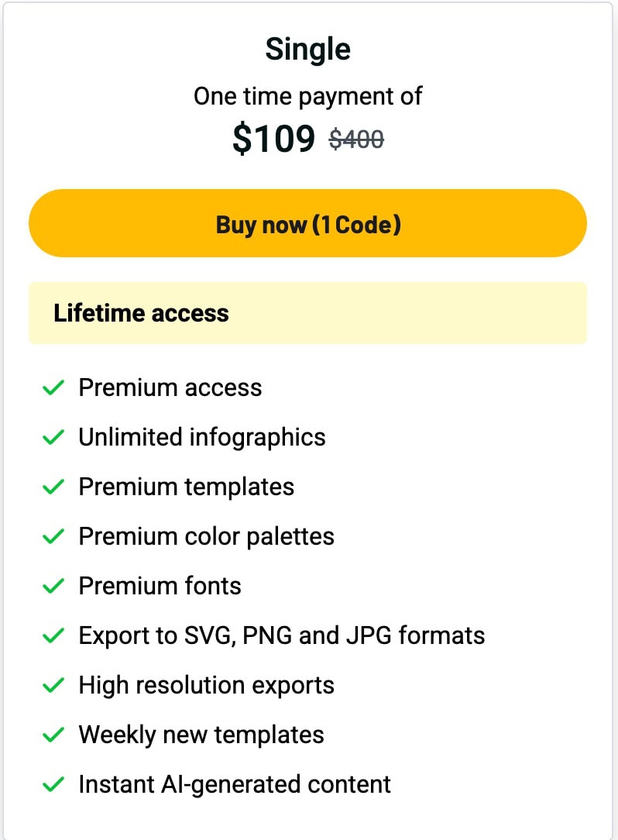Click the "One time payment of" text
618x840 pixels.
click(307, 96)
